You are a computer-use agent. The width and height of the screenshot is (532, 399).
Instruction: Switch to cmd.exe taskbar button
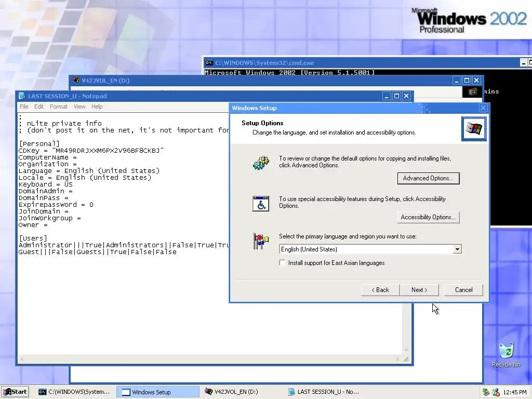point(74,392)
